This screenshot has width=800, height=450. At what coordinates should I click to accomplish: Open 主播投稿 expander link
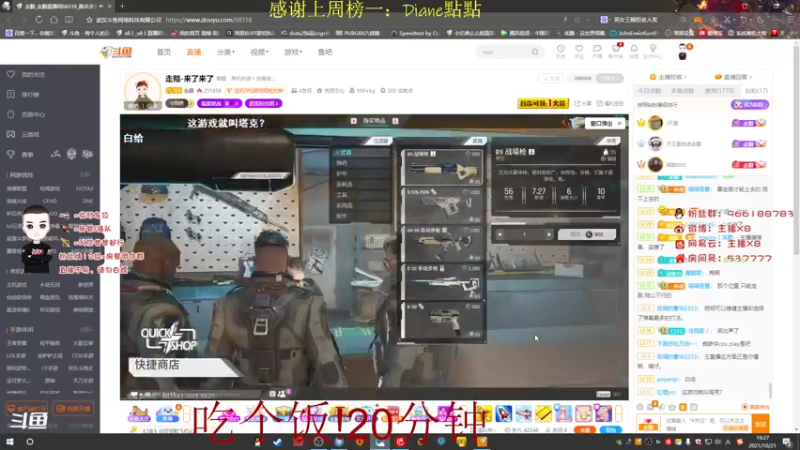668,77
